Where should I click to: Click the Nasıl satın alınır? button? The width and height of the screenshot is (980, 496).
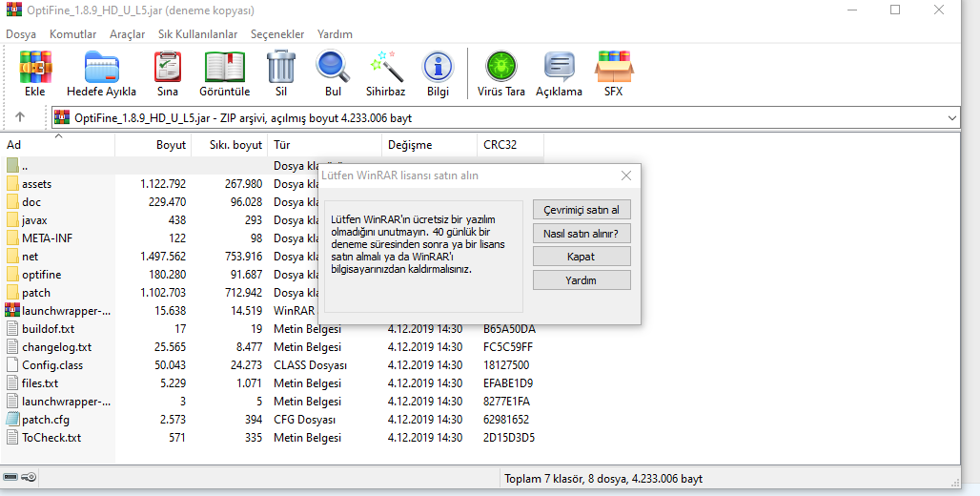coord(582,234)
